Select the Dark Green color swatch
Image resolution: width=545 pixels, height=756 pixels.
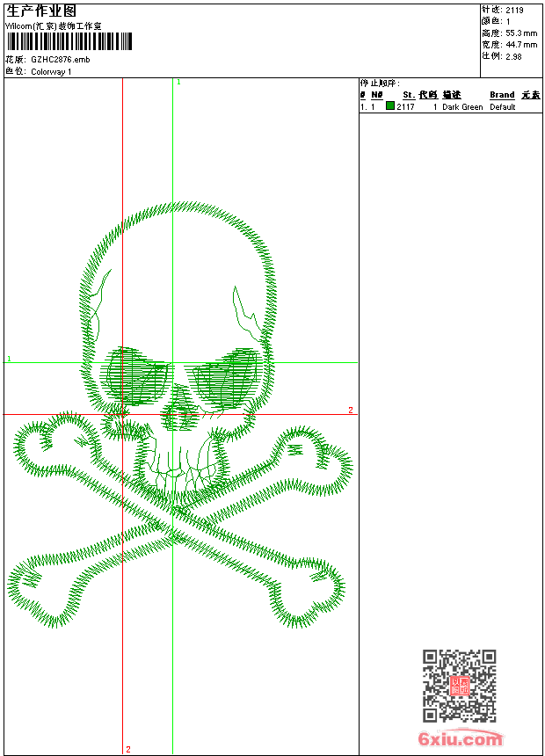(390, 106)
